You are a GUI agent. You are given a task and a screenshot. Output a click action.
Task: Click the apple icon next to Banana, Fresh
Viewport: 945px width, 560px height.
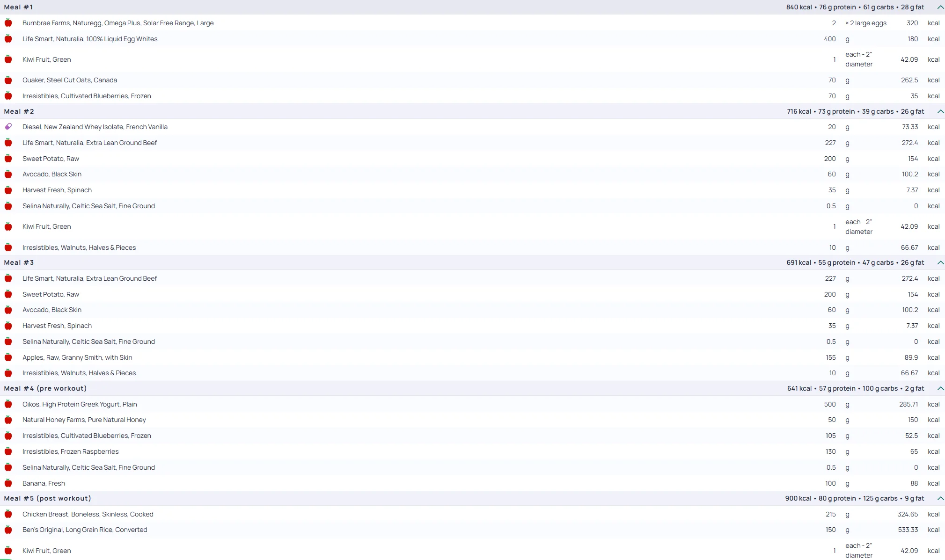8,483
